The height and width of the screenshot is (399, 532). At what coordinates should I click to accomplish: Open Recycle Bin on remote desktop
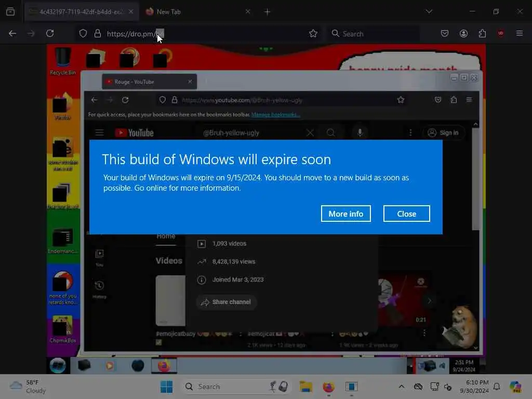click(x=63, y=61)
